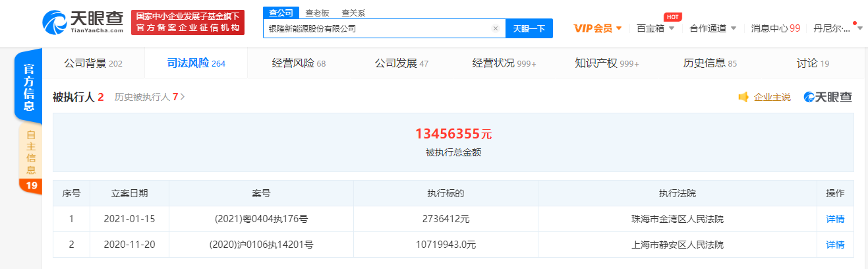Open 详情 for case 沪0106执14201号
The width and height of the screenshot is (868, 269).
(x=835, y=245)
